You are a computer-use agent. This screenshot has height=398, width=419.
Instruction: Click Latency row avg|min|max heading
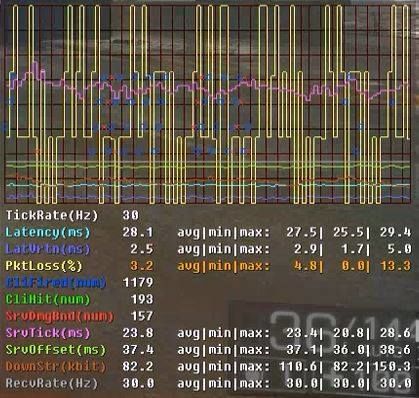(x=223, y=232)
